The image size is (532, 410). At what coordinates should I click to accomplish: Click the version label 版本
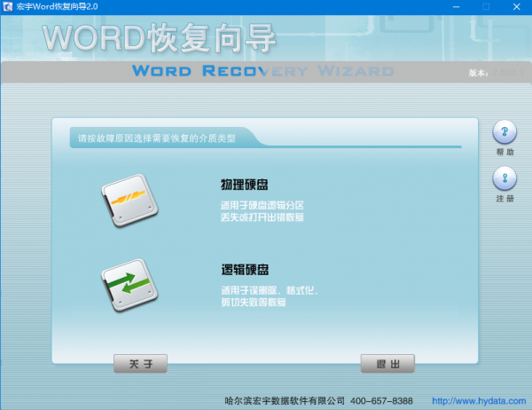[x=478, y=73]
